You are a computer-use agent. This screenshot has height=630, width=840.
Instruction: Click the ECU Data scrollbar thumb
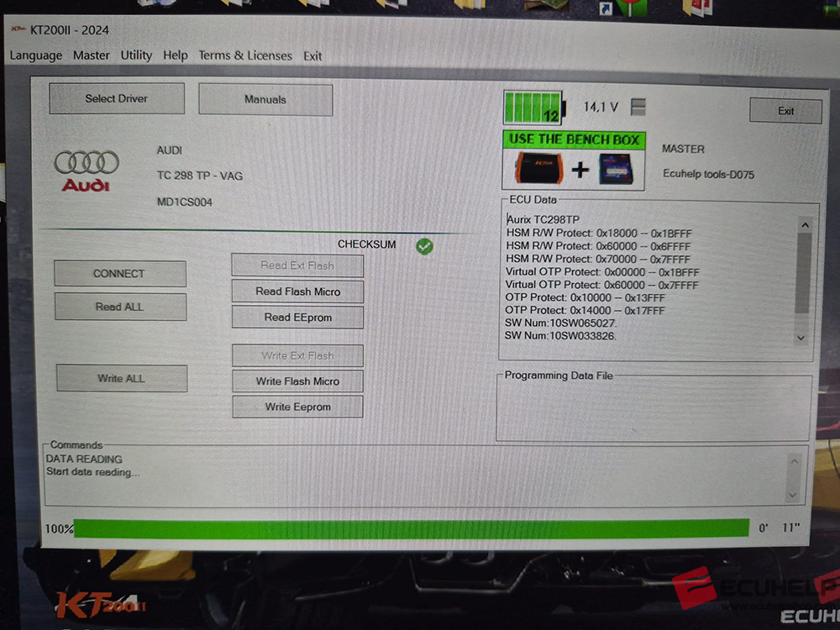click(803, 273)
